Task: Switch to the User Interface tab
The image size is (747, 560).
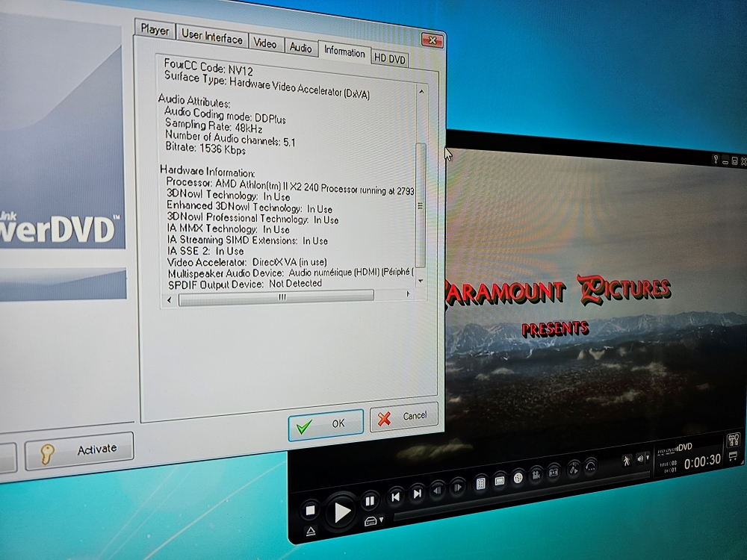Action: [x=212, y=37]
